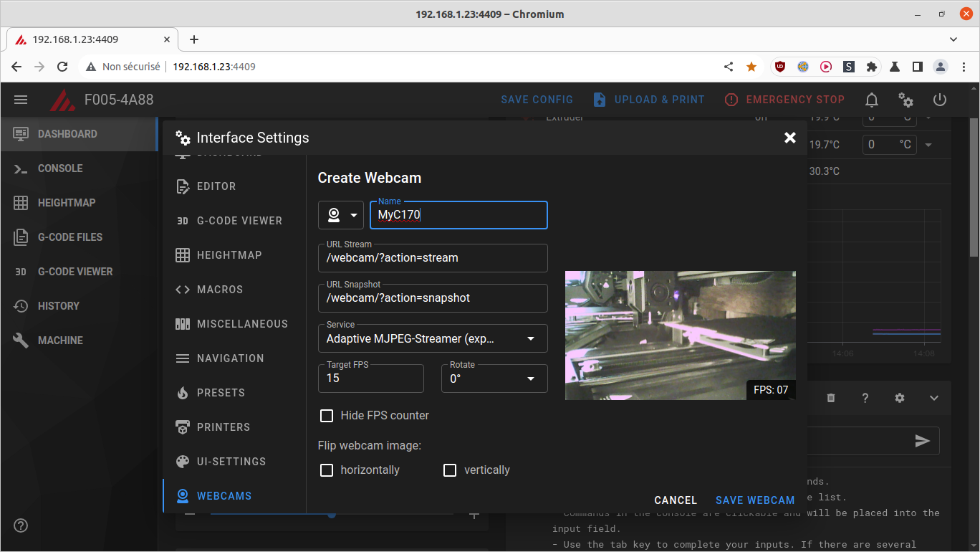Enable Hide FPS counter checkbox
The width and height of the screenshot is (980, 552).
327,416
